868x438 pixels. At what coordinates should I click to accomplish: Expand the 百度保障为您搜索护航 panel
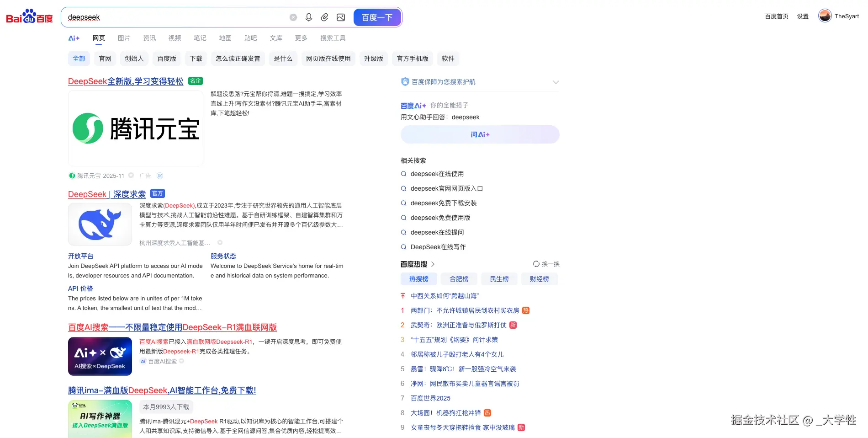(x=556, y=82)
